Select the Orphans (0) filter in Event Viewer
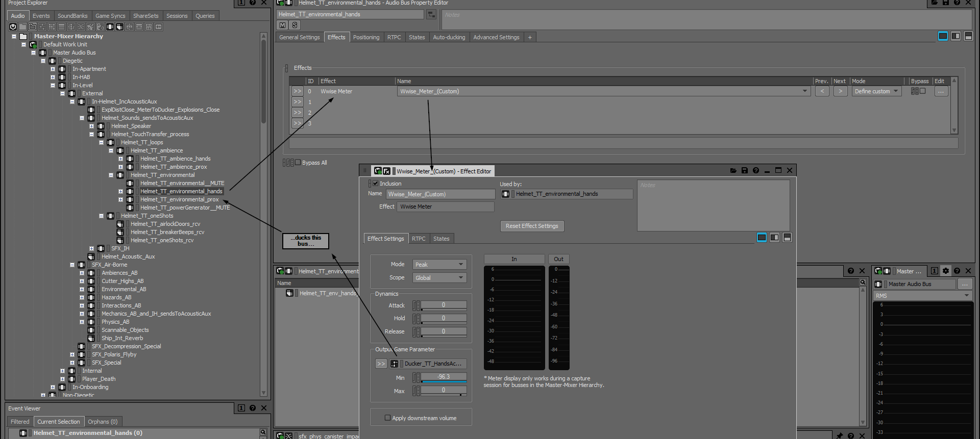The height and width of the screenshot is (439, 980). click(103, 422)
